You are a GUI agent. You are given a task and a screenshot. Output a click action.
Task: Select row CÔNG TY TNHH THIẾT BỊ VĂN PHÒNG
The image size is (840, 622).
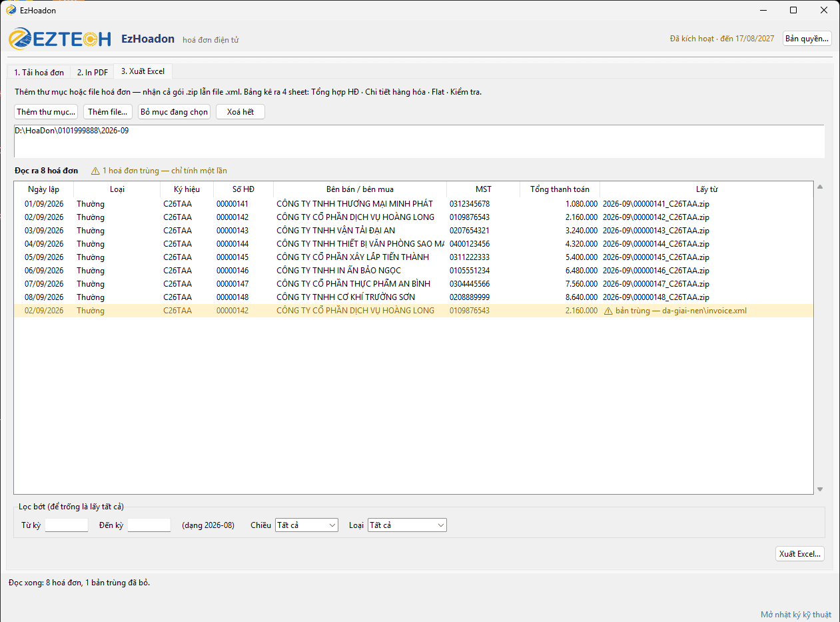(x=414, y=244)
